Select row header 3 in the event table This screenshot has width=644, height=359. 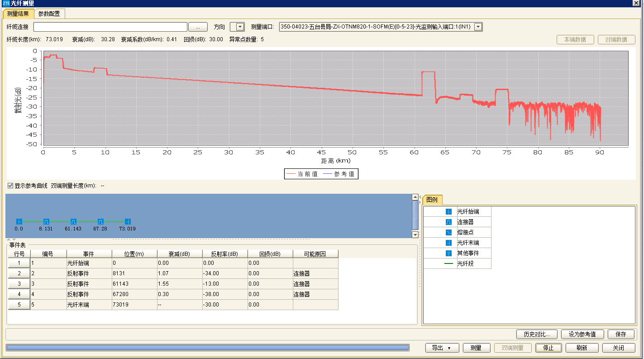pyautogui.click(x=19, y=284)
